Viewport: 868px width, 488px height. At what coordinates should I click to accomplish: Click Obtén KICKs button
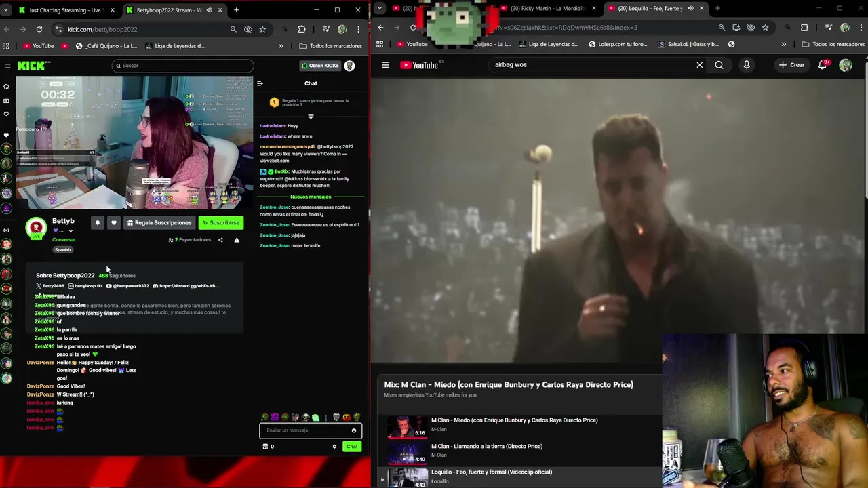(x=319, y=66)
